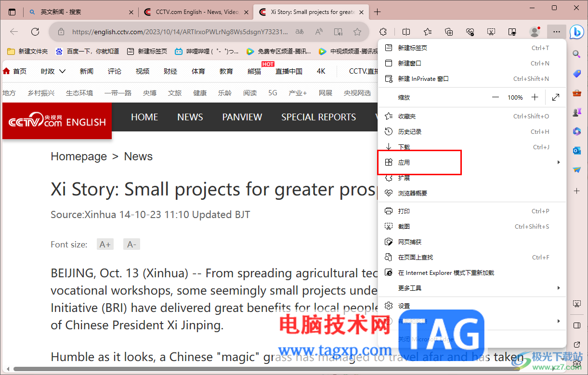The image size is (588, 375).
Task: Open the News breadcrumb link
Action: point(138,156)
